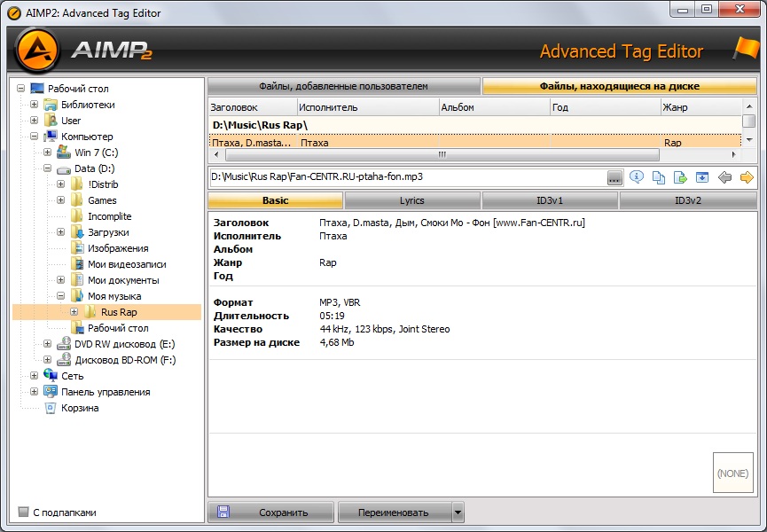Open the Lyrics tab
Screen dimensions: 767x532
click(411, 200)
